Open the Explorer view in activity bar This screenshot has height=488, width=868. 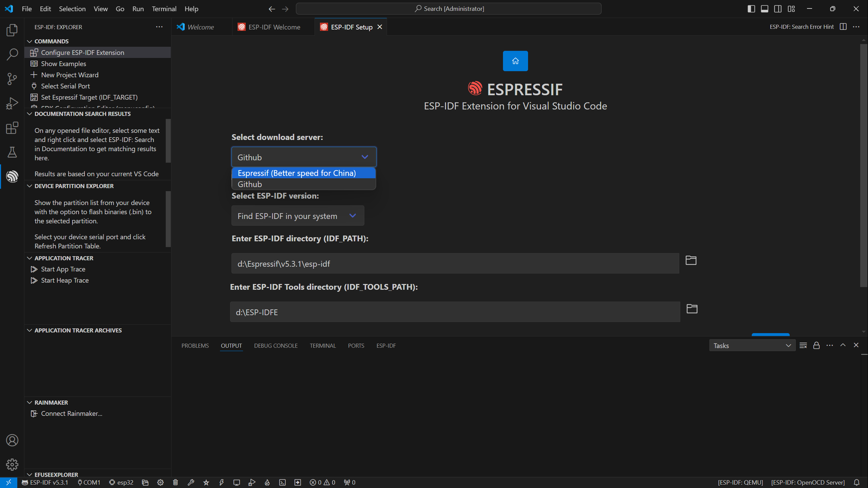point(12,30)
